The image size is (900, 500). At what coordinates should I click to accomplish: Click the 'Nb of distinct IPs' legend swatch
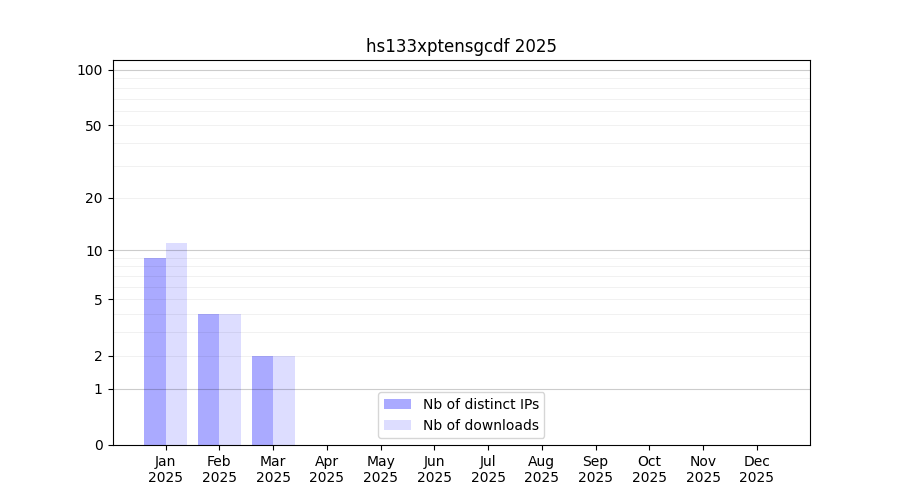[x=397, y=404]
